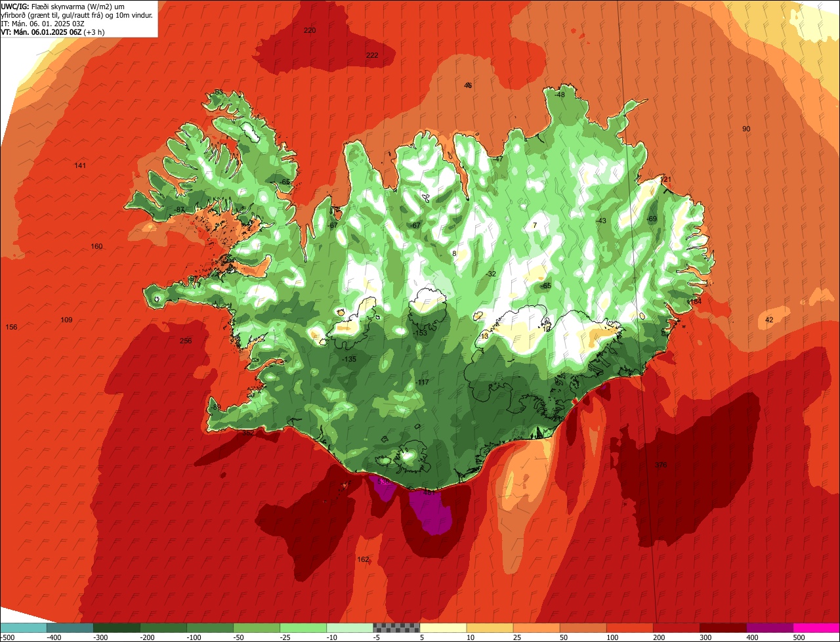Pick the red legend swatch between 200 and 300
The width and height of the screenshot is (840, 642).
click(x=676, y=628)
